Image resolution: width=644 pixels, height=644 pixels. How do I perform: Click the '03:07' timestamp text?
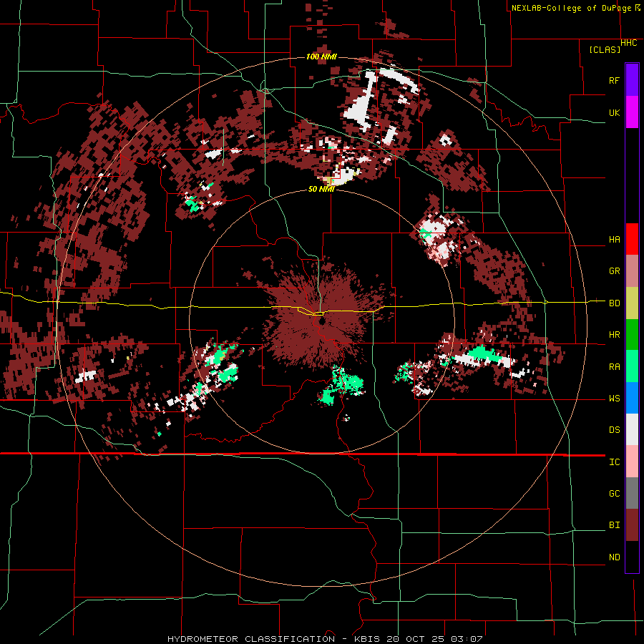(467, 639)
